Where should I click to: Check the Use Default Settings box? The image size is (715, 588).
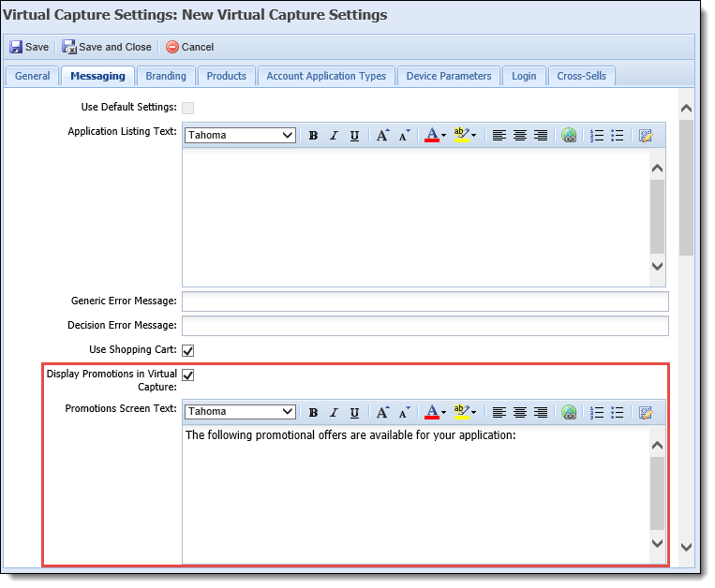click(x=187, y=108)
